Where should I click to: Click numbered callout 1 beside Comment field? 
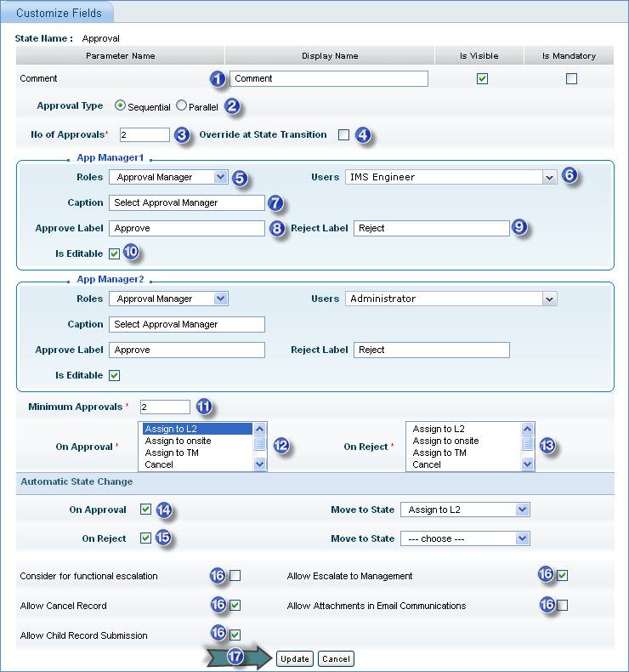(x=218, y=78)
